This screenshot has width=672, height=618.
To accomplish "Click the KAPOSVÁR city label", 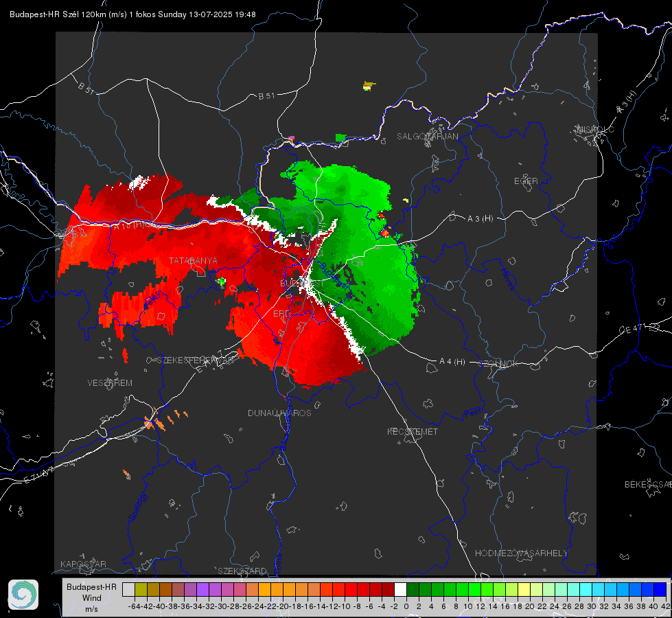I will (x=83, y=564).
